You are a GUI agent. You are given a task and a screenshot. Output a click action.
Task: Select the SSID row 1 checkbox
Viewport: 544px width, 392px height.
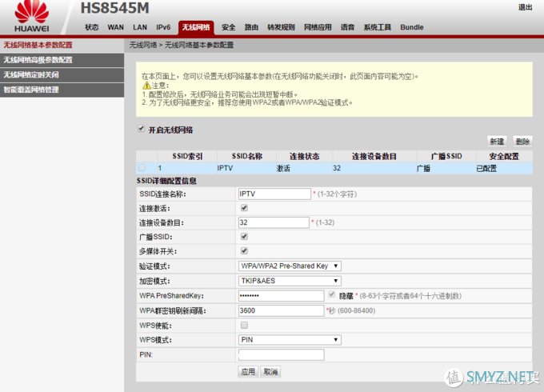[142, 168]
